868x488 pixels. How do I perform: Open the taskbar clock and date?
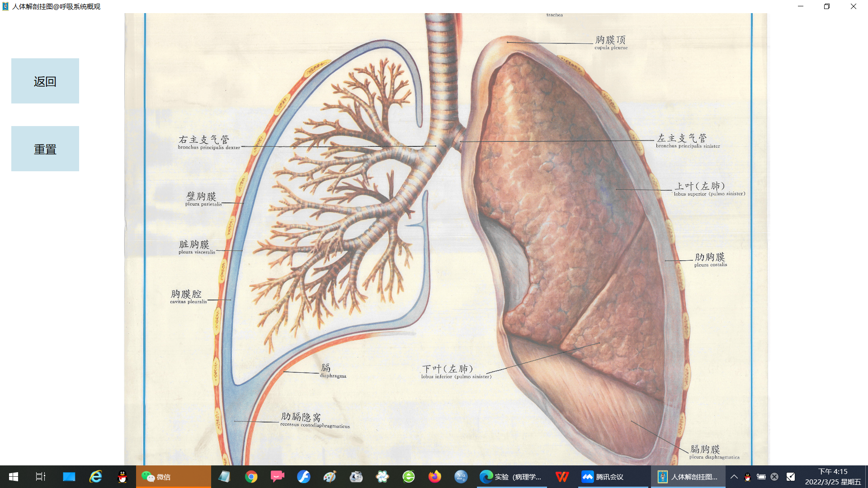[x=833, y=477]
